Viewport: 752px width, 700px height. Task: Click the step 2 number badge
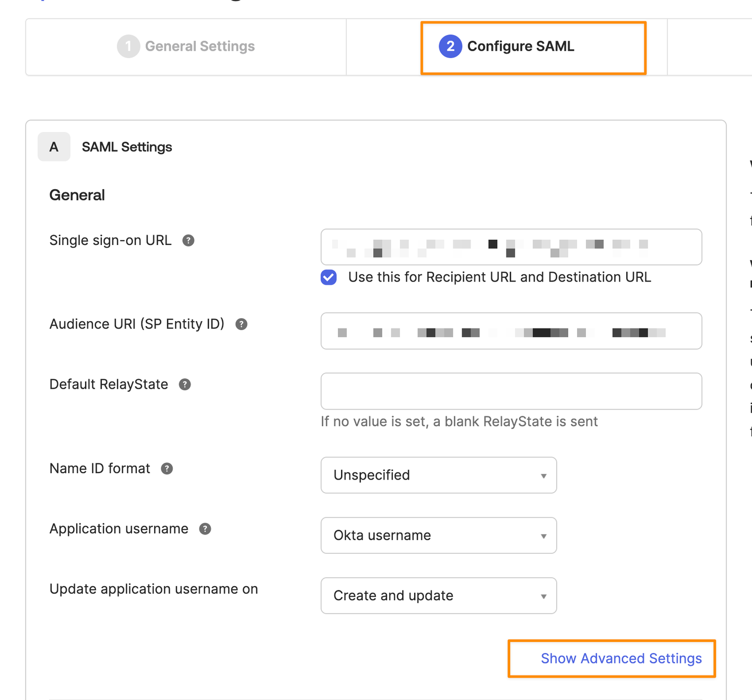(450, 46)
